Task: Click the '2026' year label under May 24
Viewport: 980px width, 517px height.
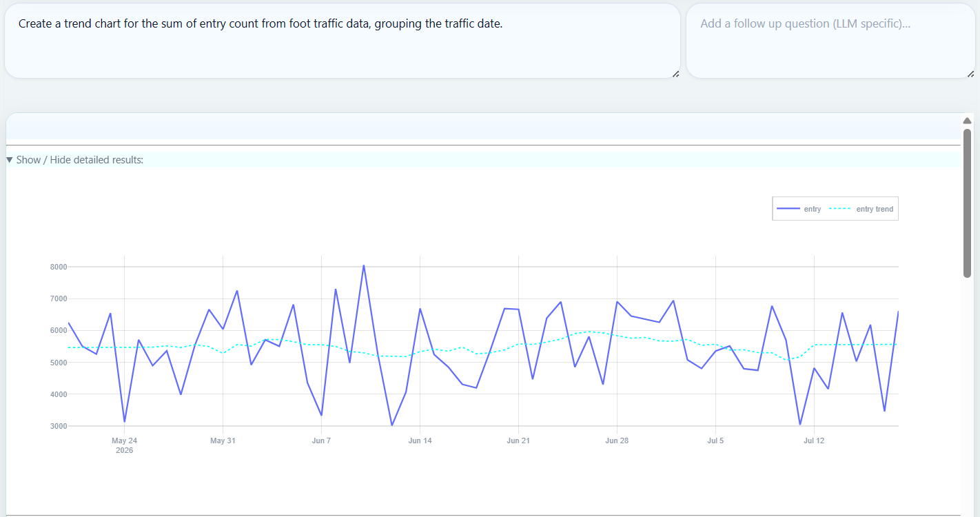Action: coord(125,451)
